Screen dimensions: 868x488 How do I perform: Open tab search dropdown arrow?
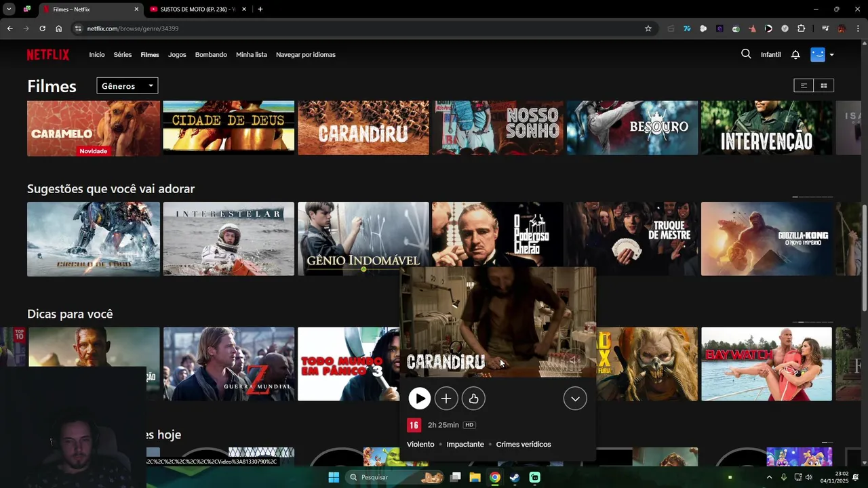pos(9,9)
